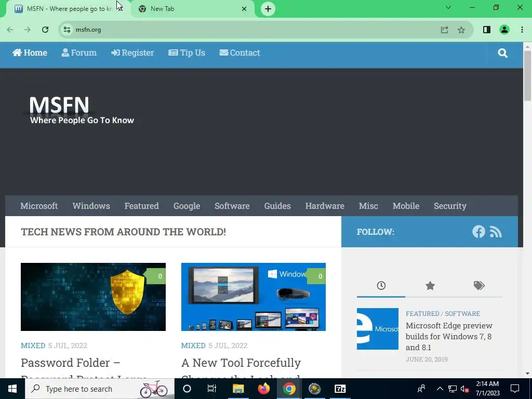Click comment count badge on Windows article
This screenshot has width=532, height=399.
316,276
